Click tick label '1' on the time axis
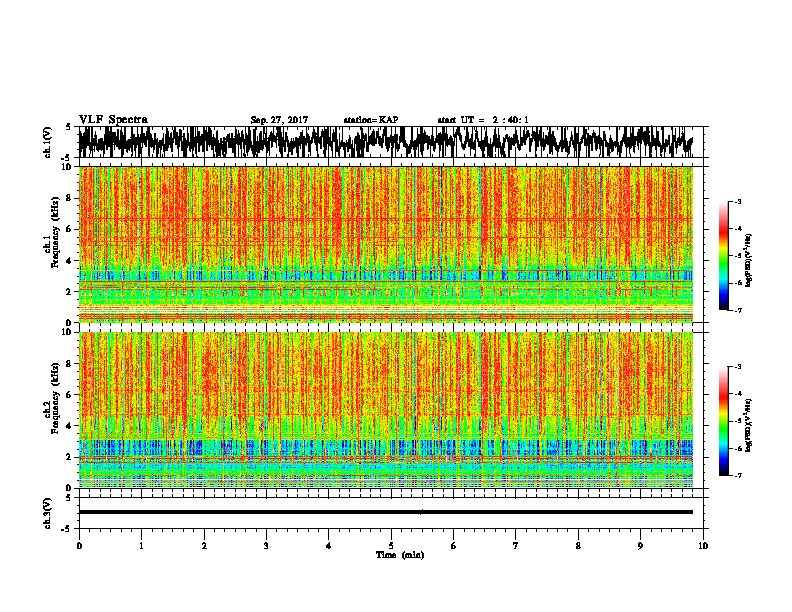Image resolution: width=792 pixels, height=612 pixels. pos(141,546)
